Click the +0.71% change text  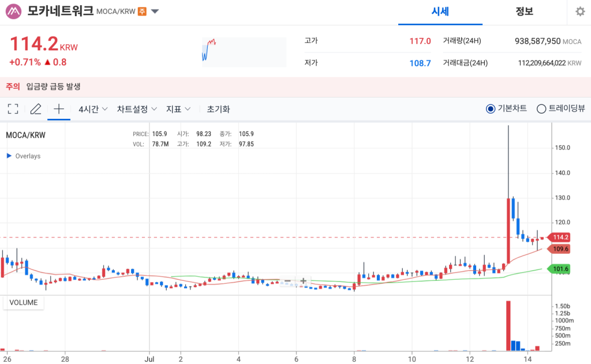25,62
